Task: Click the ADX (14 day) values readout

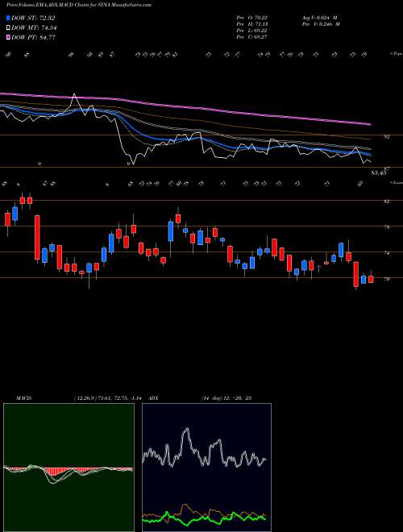Action: 226,397
